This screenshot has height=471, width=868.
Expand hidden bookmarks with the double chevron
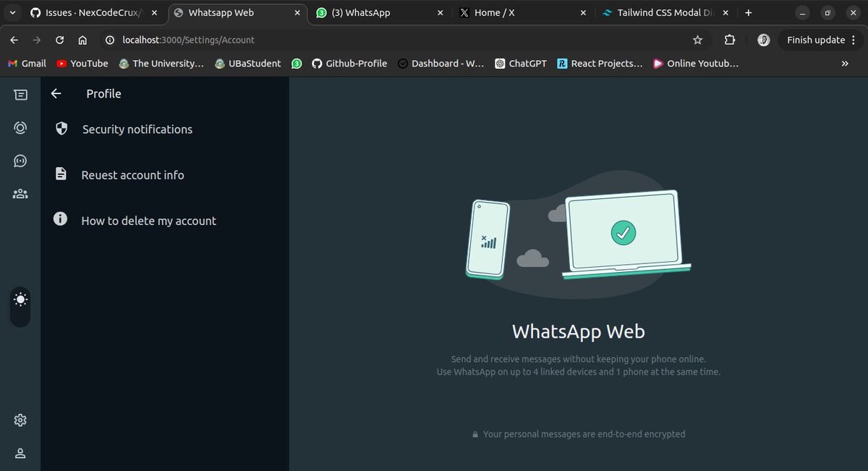click(x=844, y=64)
